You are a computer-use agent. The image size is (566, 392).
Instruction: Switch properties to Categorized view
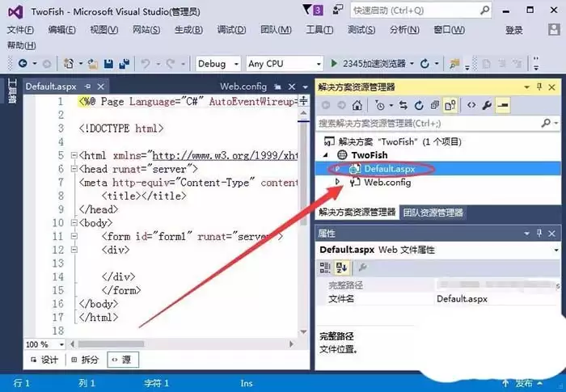click(x=325, y=268)
